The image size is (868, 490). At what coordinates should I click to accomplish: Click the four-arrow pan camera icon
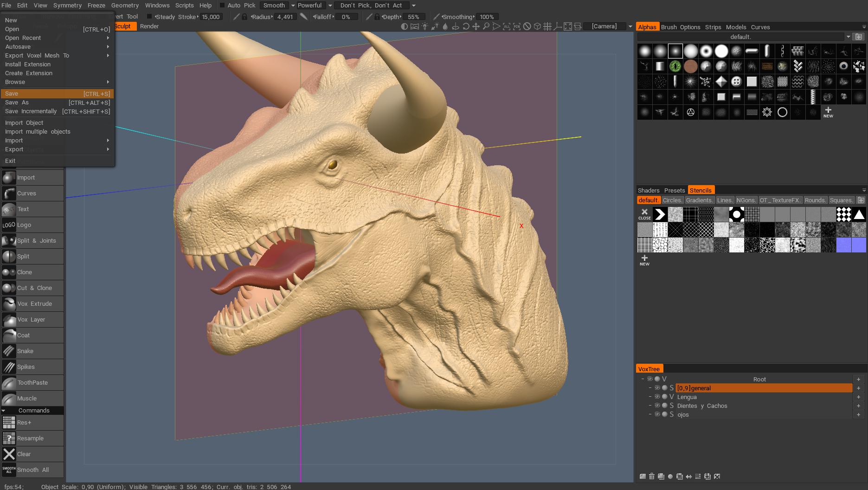(x=476, y=26)
